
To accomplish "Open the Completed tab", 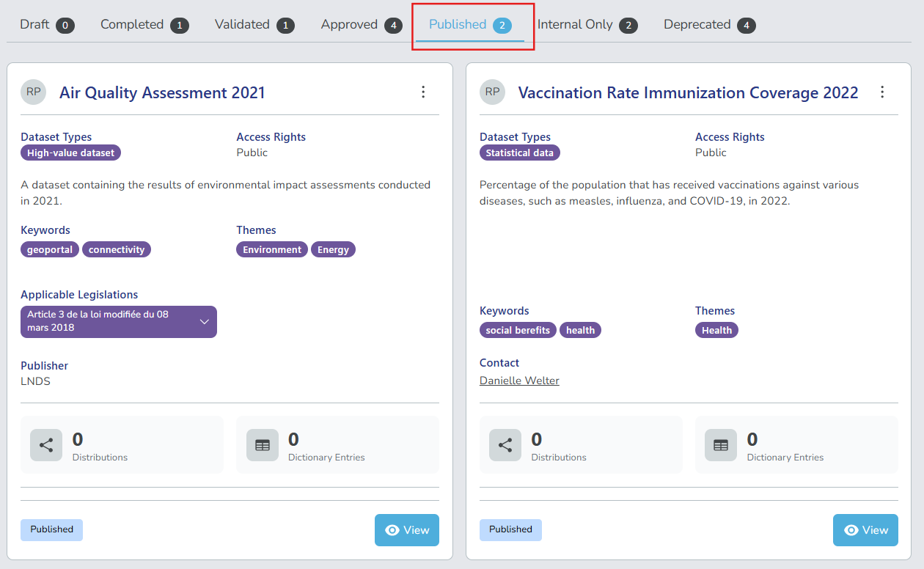I will pyautogui.click(x=144, y=25).
